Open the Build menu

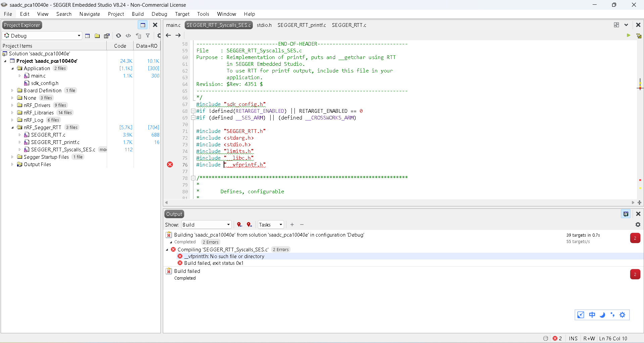138,14
